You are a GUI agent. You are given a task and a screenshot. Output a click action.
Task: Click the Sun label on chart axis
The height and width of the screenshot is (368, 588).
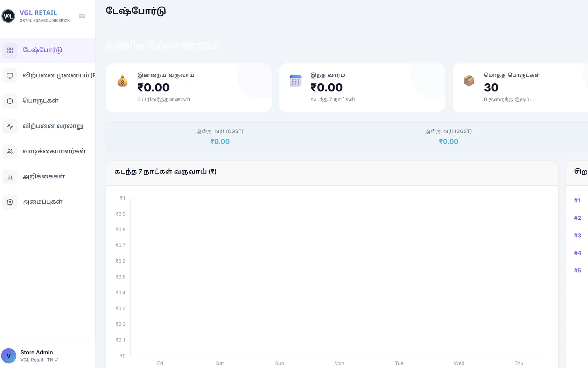280,363
